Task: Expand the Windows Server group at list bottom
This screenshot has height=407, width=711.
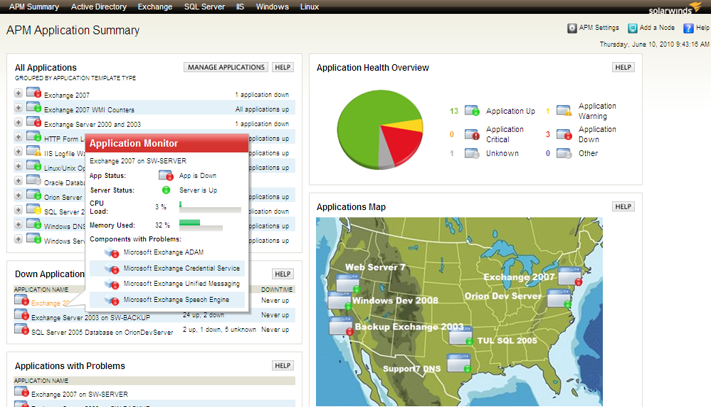Action: (18, 239)
